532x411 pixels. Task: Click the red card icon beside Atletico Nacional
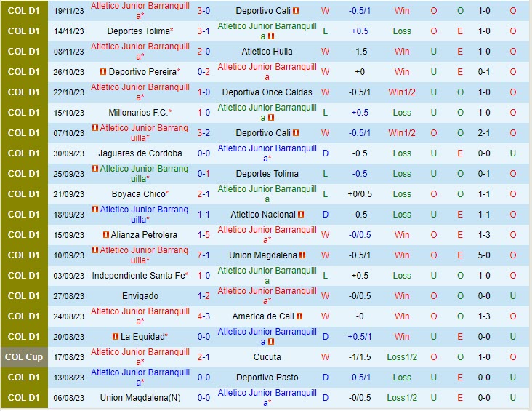pyautogui.click(x=301, y=215)
